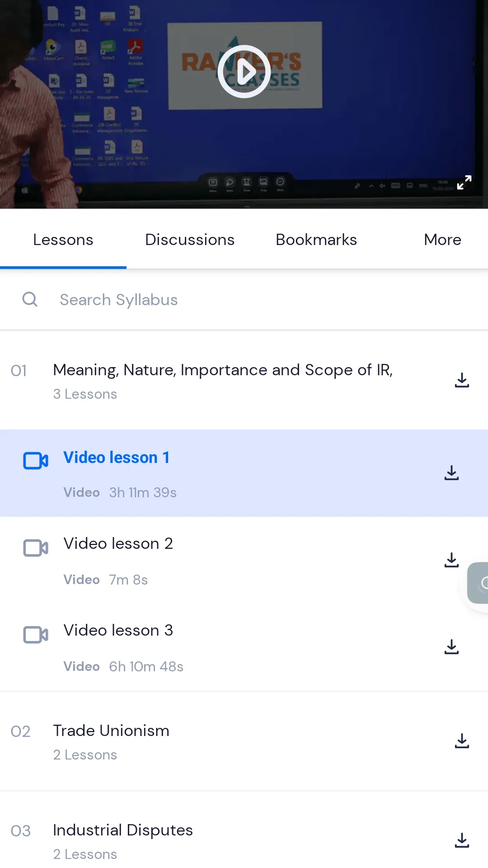Download section 01 Meaning, Nature, Importance

tap(462, 380)
